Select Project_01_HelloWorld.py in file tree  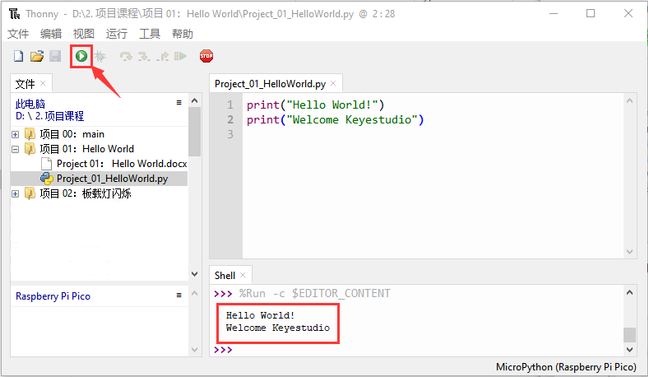(99, 179)
